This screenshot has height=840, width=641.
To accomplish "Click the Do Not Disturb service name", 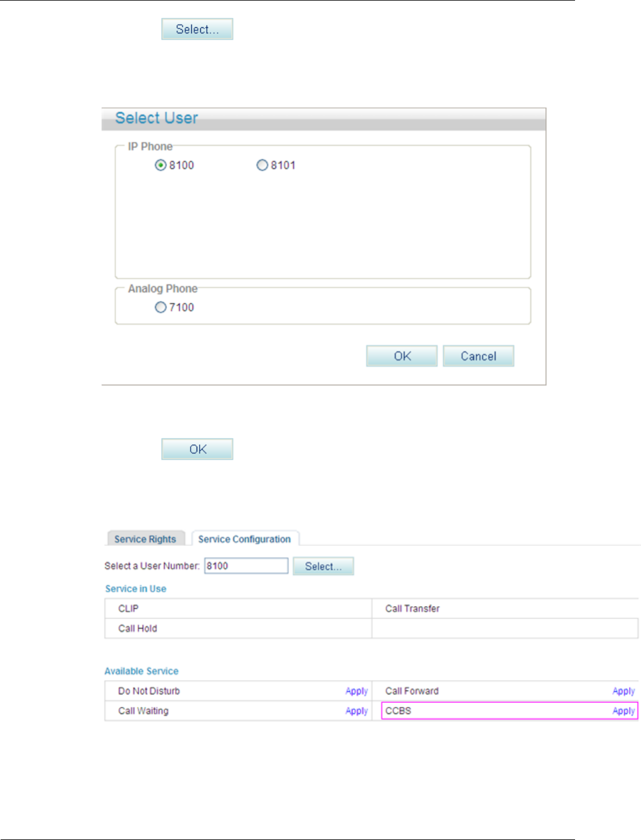I will click(x=149, y=691).
